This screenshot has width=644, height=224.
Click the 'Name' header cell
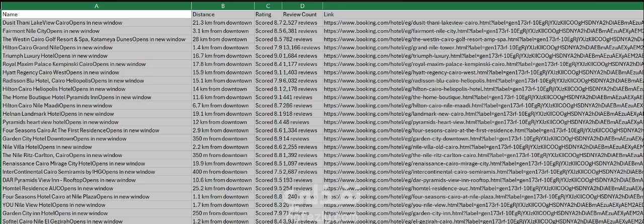tap(96, 14)
